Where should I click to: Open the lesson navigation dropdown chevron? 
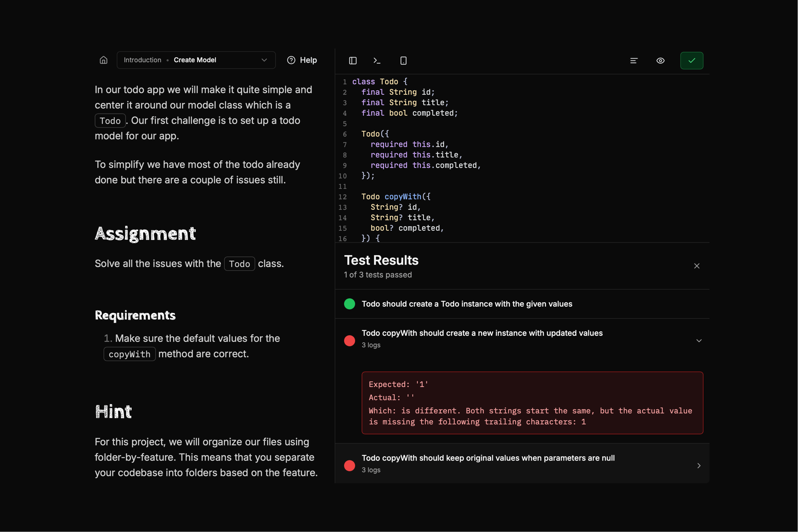pyautogui.click(x=264, y=60)
